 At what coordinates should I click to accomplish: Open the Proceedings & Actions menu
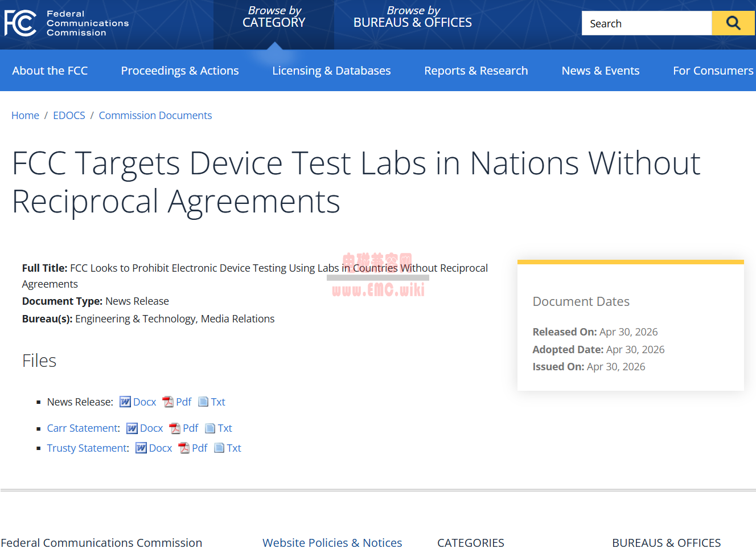(x=180, y=71)
